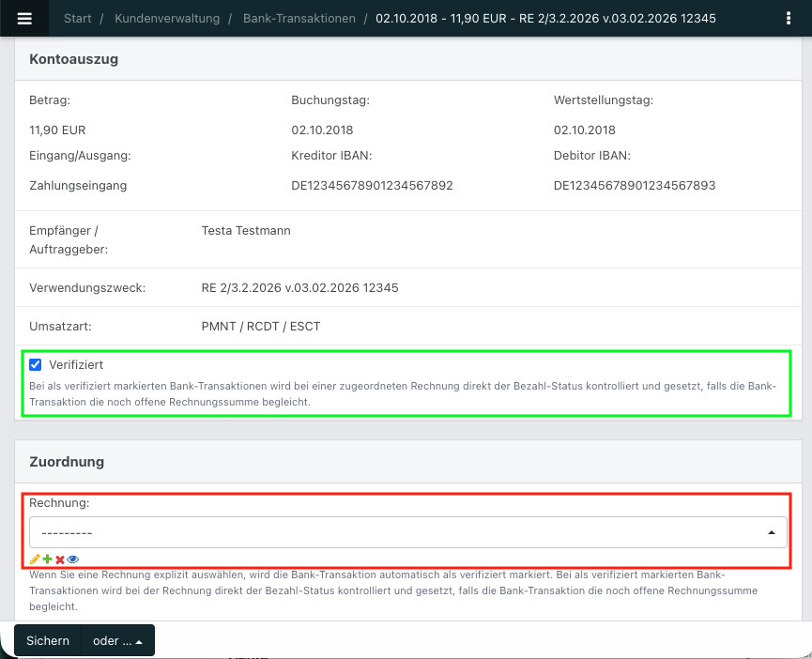Viewport: 812px width, 659px height.
Task: Go to Start breadcrumb
Action: [x=78, y=19]
